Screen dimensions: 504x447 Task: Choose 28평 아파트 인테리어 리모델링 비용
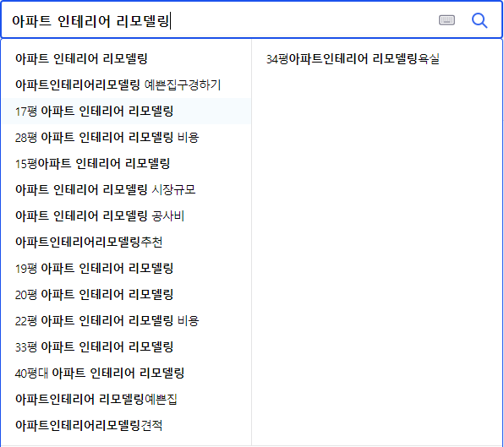click(x=107, y=138)
